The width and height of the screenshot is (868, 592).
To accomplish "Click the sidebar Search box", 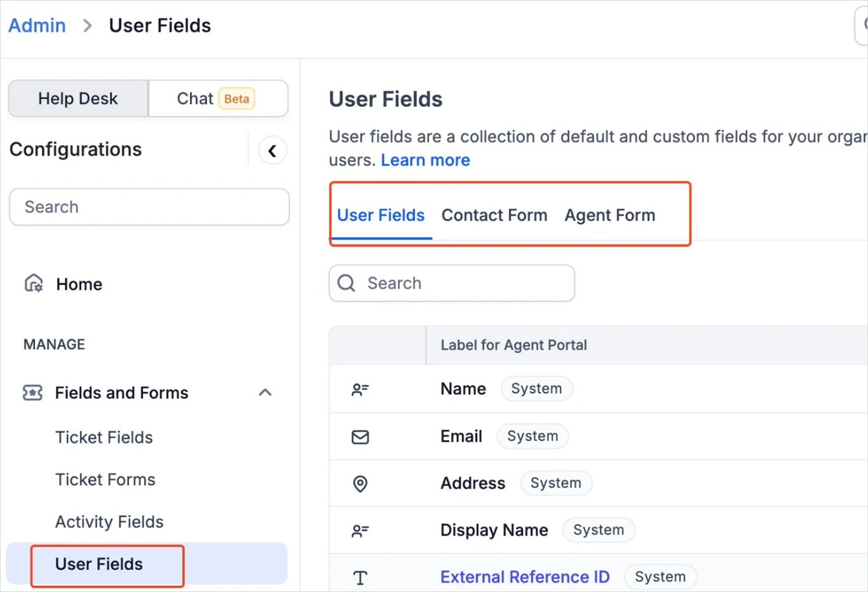I will coord(149,206).
